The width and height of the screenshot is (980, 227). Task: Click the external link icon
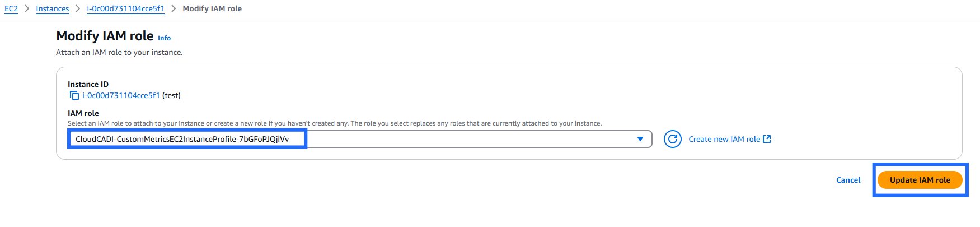(x=767, y=139)
